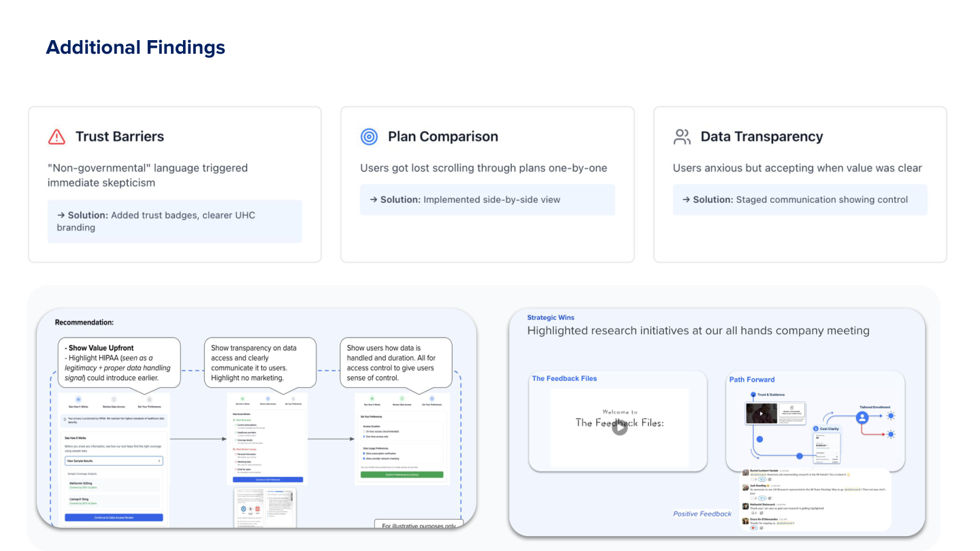Click the Plan Comparison target icon
The image size is (980, 551).
[x=369, y=136]
